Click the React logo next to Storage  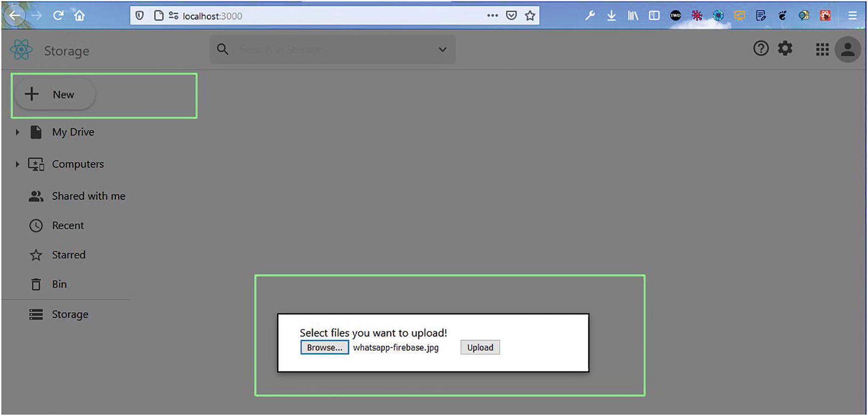click(21, 50)
